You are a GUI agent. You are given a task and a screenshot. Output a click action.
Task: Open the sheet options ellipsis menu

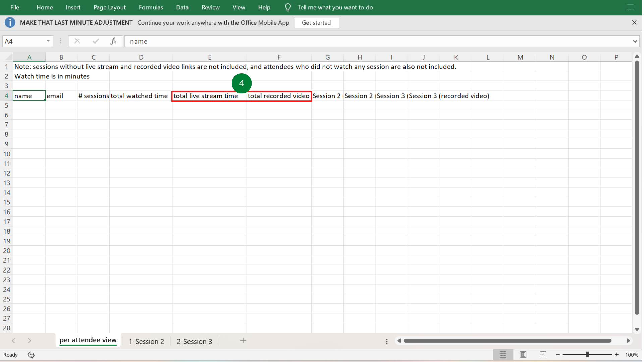click(386, 341)
